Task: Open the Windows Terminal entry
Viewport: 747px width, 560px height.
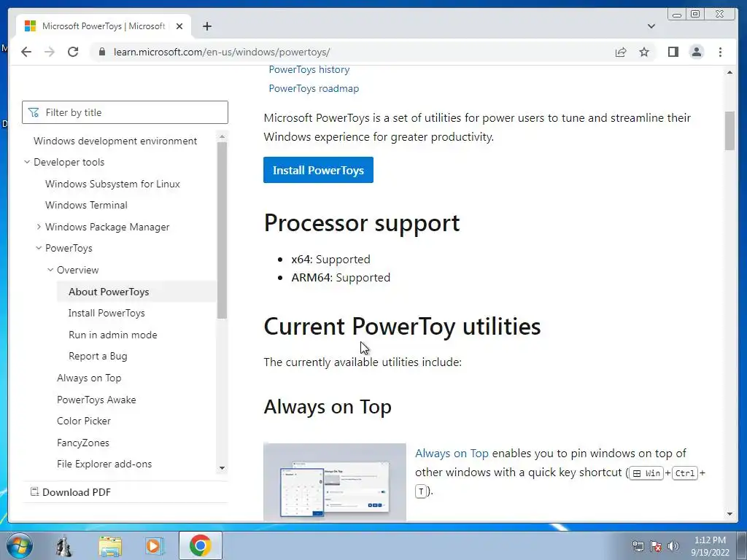Action: [x=86, y=205]
